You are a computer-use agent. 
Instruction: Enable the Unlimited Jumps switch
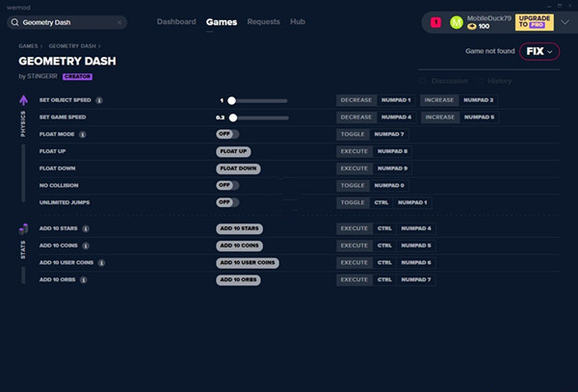click(x=227, y=202)
